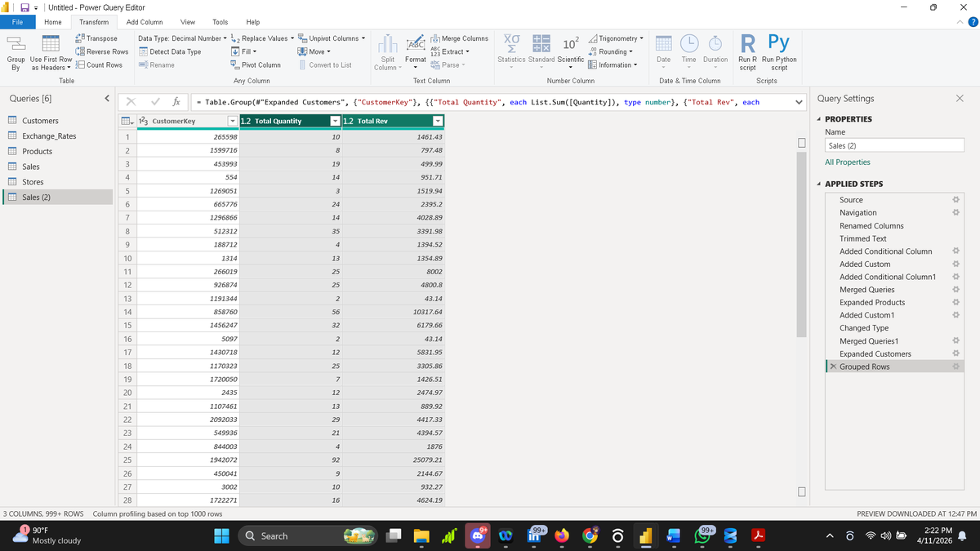The image size is (980, 551).
Task: Collapse the APPLIED STEPS section
Action: [x=820, y=184]
